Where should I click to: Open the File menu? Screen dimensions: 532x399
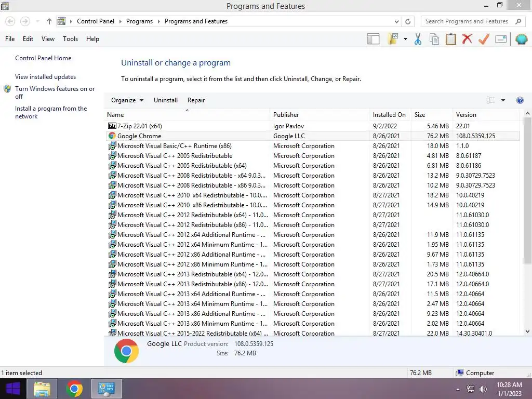click(x=10, y=39)
